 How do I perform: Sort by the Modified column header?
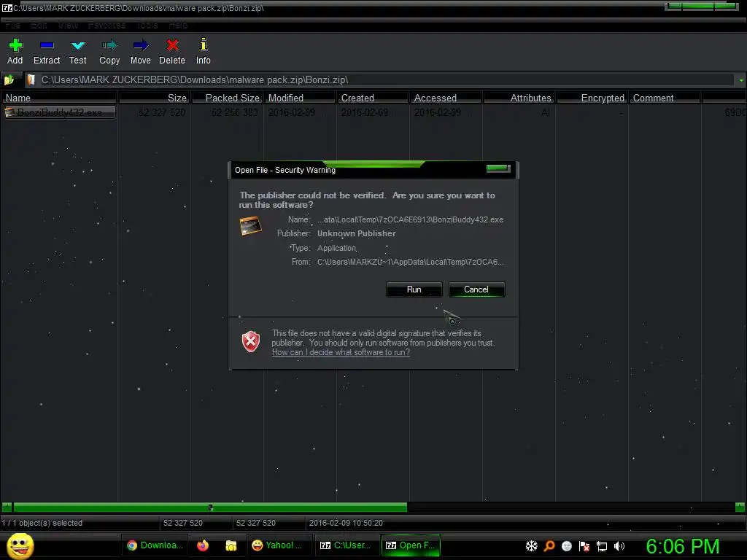300,98
